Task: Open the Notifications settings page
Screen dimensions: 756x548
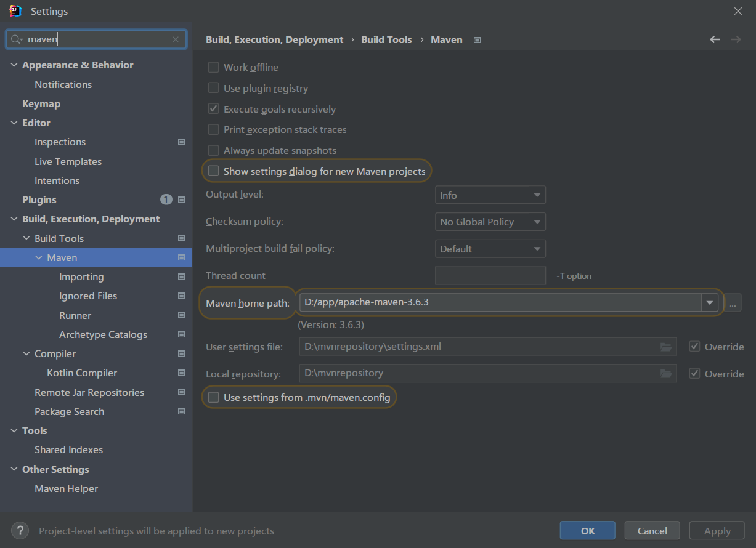Action: point(63,84)
